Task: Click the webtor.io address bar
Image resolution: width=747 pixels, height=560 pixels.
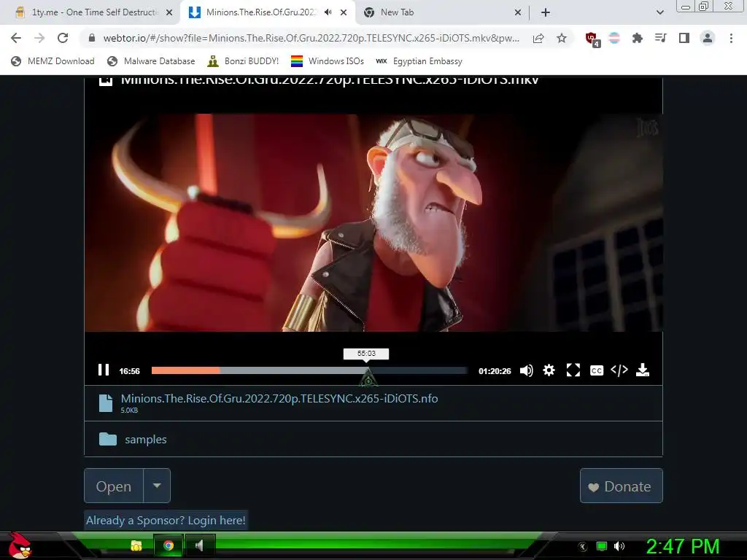Action: 311,38
